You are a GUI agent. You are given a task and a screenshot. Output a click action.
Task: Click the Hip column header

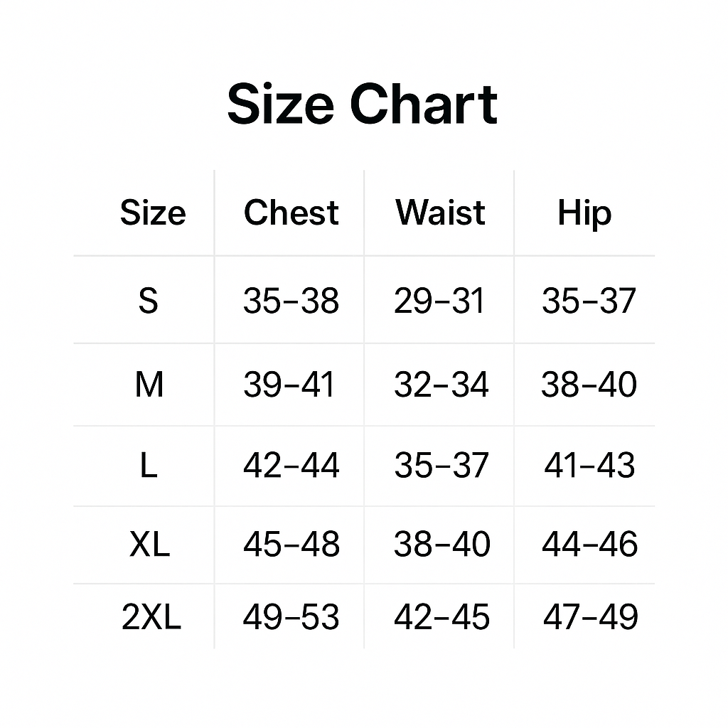584,213
